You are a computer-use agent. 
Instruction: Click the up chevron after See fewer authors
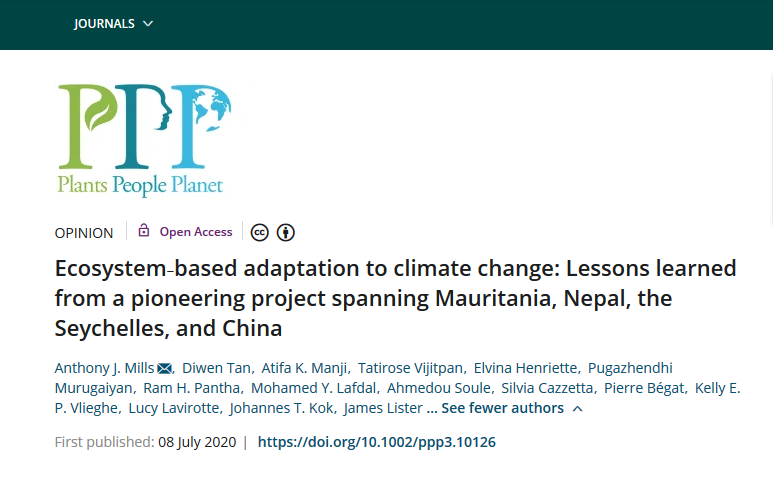click(x=578, y=409)
